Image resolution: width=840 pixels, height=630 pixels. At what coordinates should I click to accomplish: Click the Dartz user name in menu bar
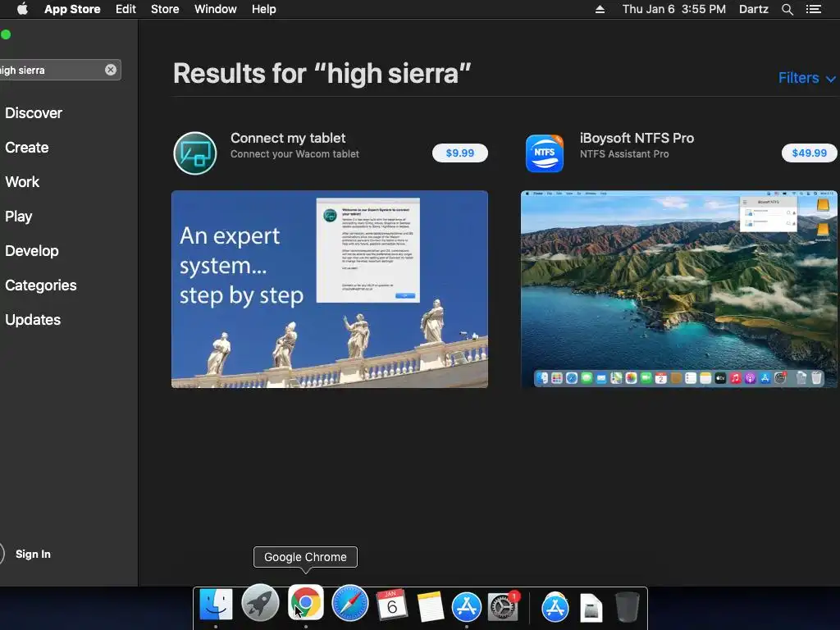pos(754,9)
